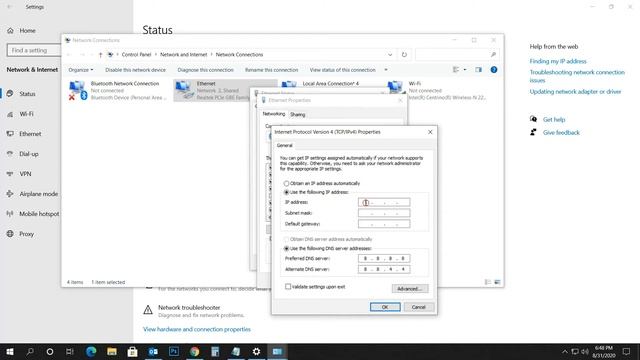640x360 pixels.
Task: Open the Windows Start menu
Action: [10, 351]
